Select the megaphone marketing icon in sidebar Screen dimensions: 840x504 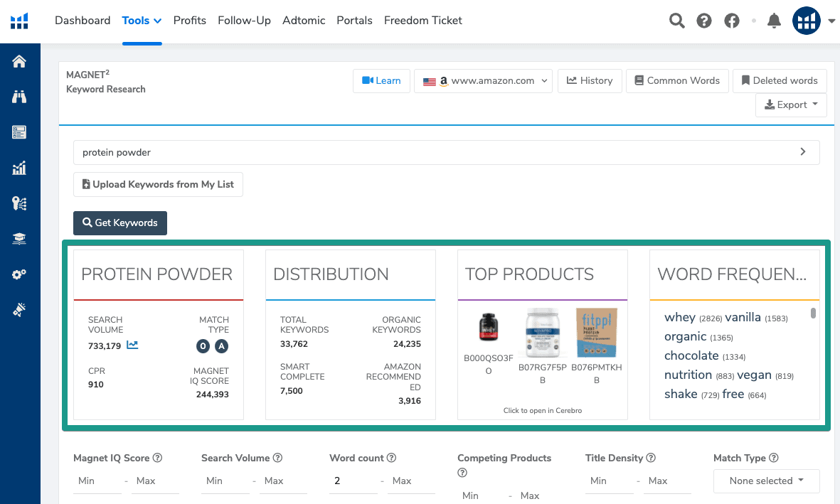pyautogui.click(x=19, y=309)
